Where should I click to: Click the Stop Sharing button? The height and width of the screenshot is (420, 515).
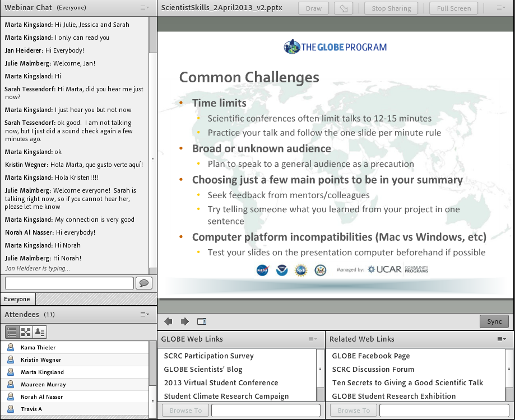[x=391, y=8]
